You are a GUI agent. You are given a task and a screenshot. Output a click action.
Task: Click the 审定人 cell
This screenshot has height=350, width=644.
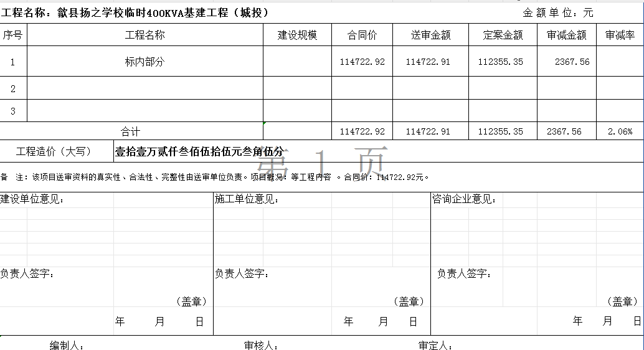coord(435,346)
